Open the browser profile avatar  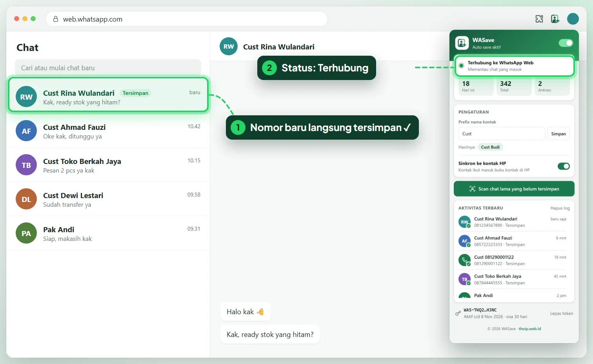[573, 19]
